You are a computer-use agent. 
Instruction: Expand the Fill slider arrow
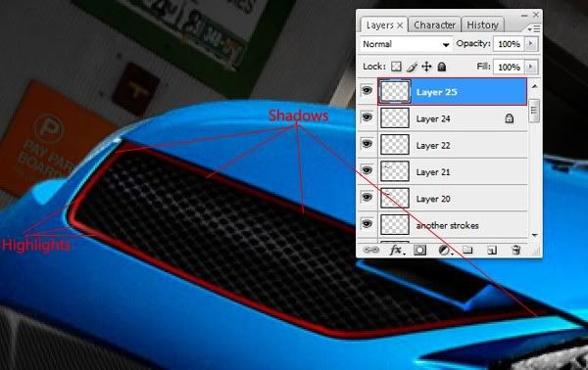pyautogui.click(x=530, y=67)
